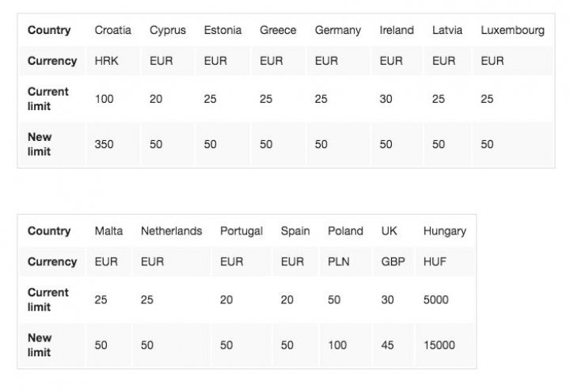Click the Portugal country cell

[241, 231]
